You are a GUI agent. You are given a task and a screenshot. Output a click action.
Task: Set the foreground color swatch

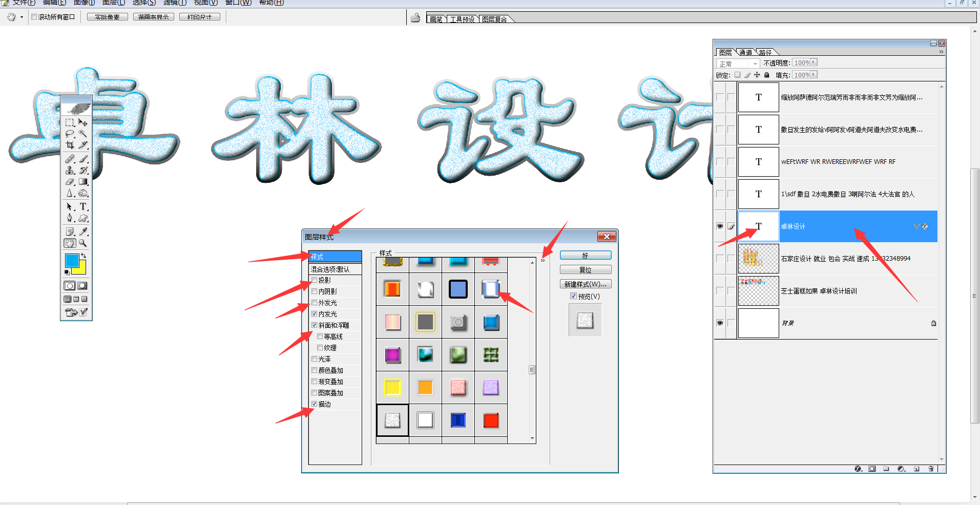pyautogui.click(x=71, y=260)
